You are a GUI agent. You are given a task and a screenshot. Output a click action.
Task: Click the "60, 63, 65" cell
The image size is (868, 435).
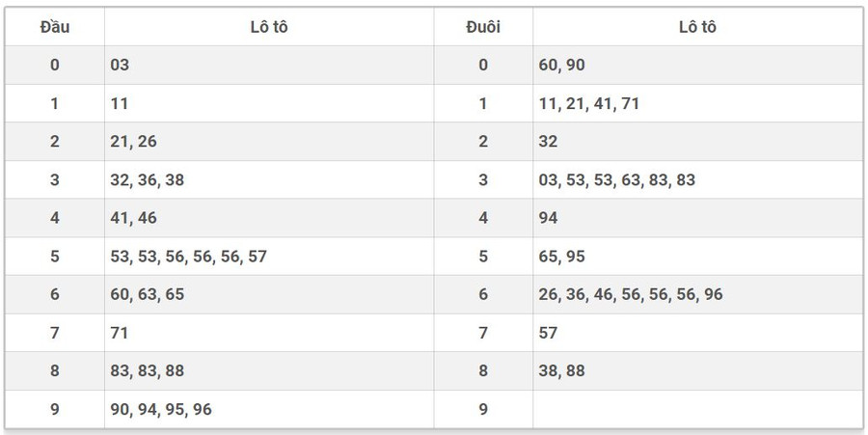(x=148, y=294)
